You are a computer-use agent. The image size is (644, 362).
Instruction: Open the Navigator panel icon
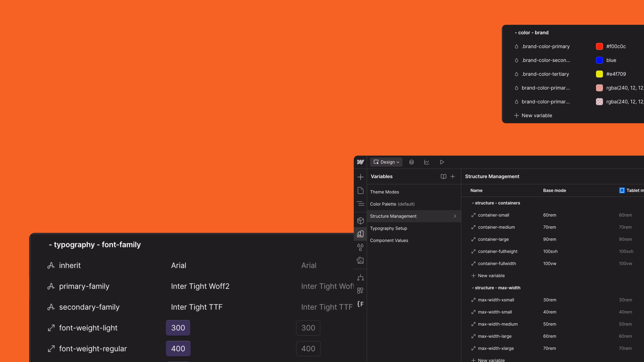(x=360, y=204)
